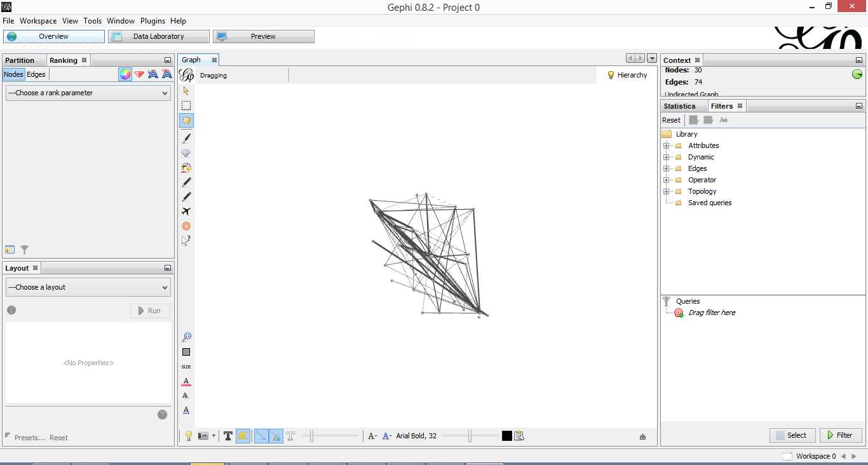
Task: Open the Choose a layout dropdown
Action: tap(88, 287)
